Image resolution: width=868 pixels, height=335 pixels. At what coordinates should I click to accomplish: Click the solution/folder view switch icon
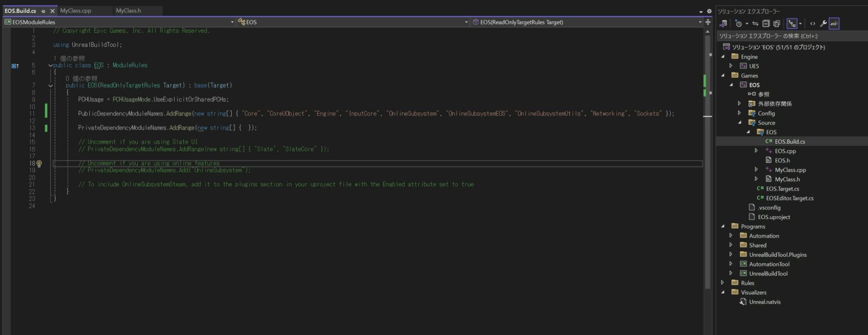click(x=723, y=23)
